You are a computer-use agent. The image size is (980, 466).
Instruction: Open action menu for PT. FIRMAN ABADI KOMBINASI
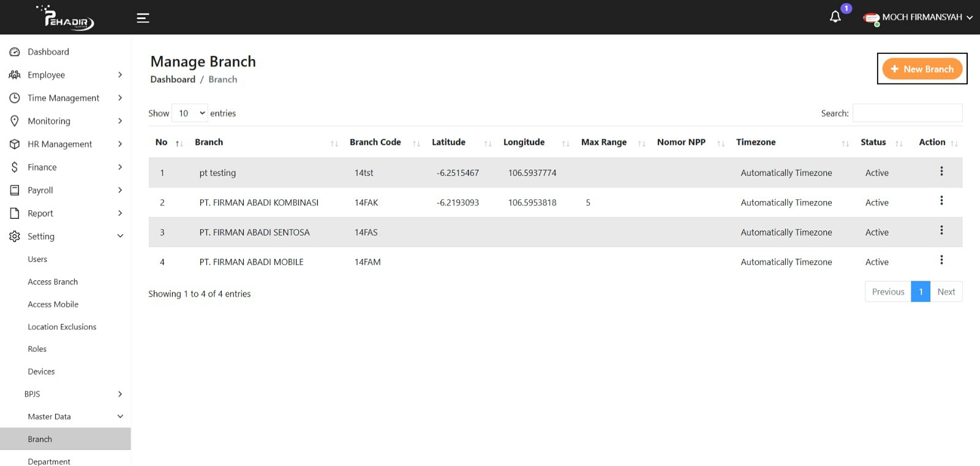pyautogui.click(x=941, y=201)
